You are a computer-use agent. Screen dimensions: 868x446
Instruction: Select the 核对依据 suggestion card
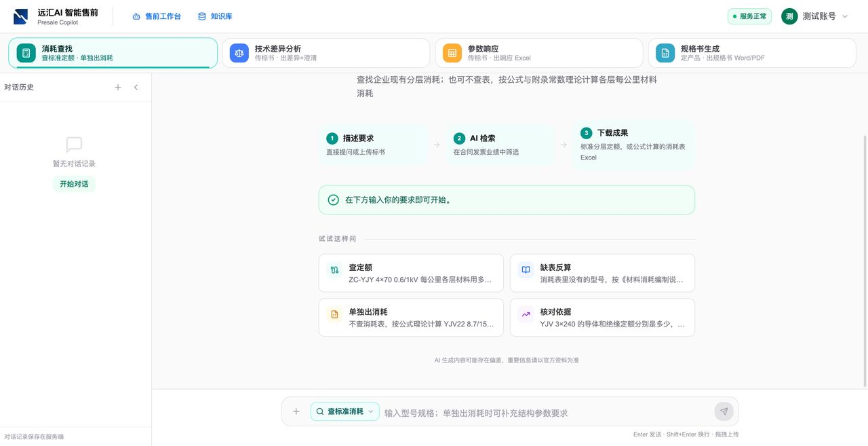pos(602,318)
